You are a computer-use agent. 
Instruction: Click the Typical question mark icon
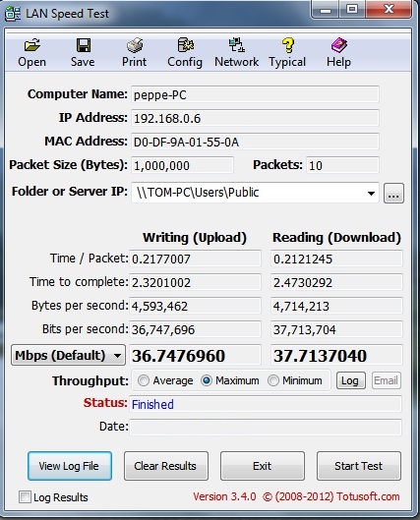[287, 45]
